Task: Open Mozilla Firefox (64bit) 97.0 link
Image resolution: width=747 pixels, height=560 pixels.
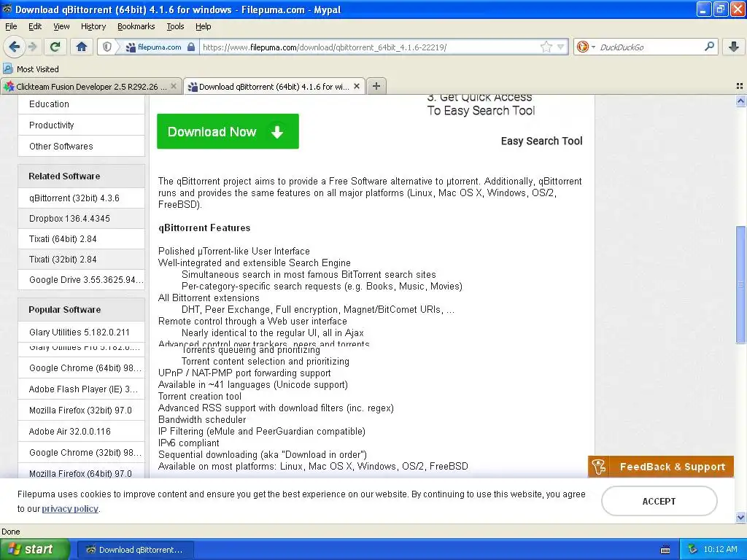Action: tap(81, 473)
